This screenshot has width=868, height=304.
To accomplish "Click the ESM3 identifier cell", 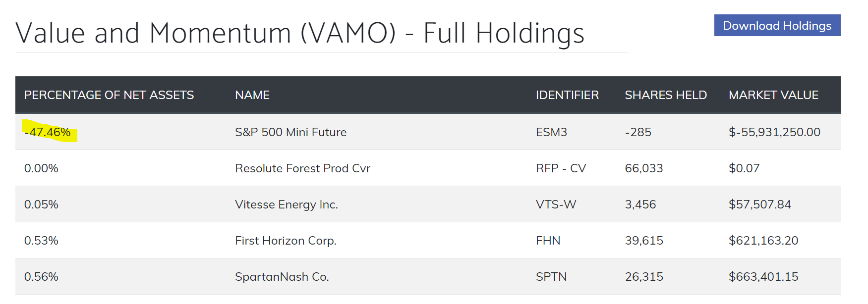I will [x=551, y=132].
